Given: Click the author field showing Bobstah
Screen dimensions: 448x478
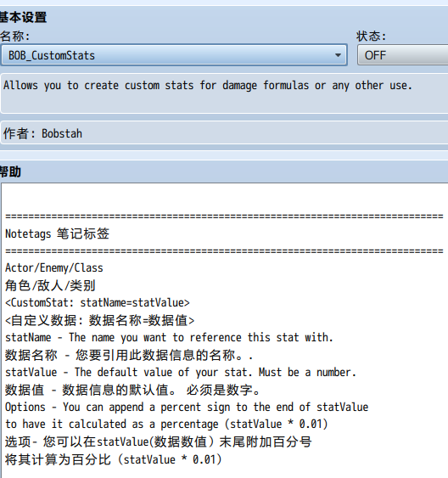Looking at the screenshot, I should click(x=224, y=133).
